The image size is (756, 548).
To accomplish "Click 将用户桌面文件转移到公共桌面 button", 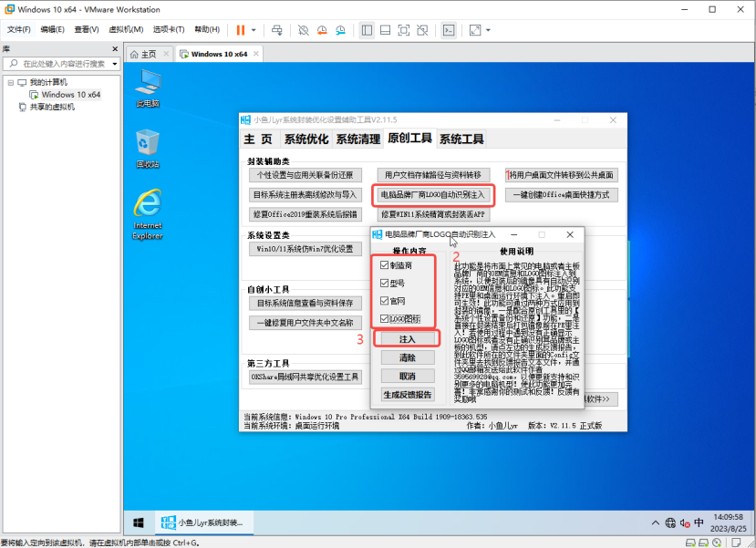I will pos(562,175).
